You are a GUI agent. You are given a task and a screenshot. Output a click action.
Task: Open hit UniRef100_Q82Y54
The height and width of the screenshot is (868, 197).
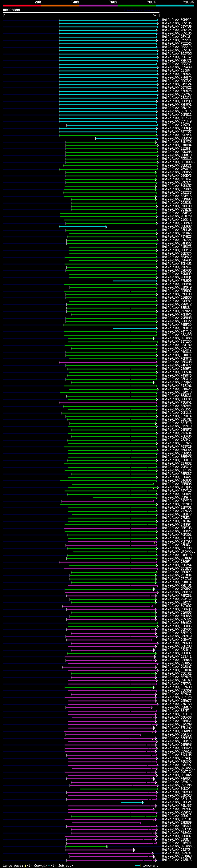click(177, 850)
